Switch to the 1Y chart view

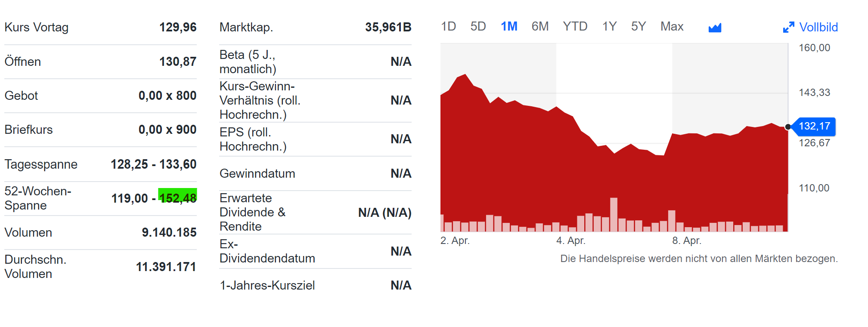pyautogui.click(x=609, y=26)
